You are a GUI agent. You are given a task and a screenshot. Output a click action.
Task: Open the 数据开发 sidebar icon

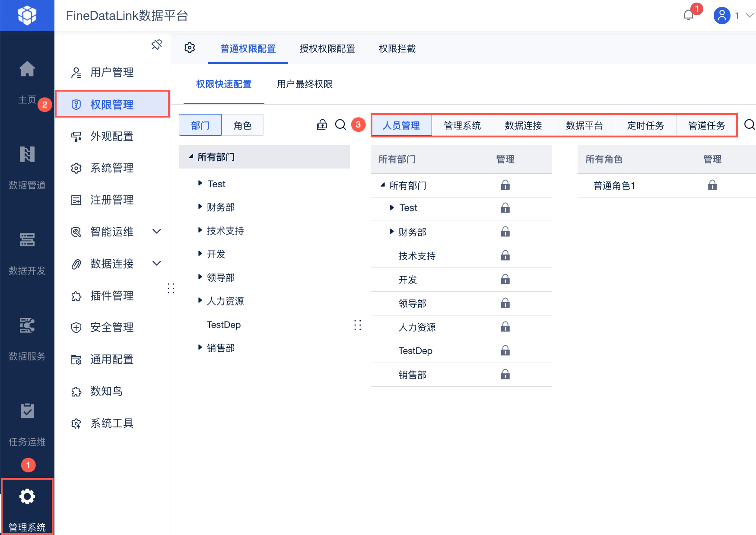pyautogui.click(x=27, y=240)
